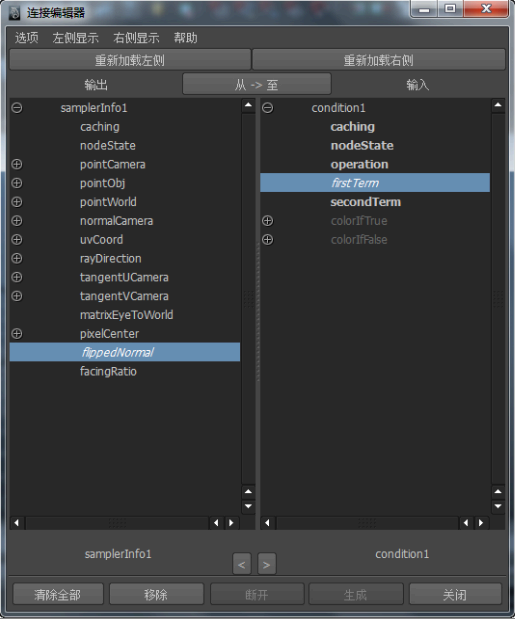Collapse the samplerInfo1 node tree
The width and height of the screenshot is (515, 619).
click(17, 107)
